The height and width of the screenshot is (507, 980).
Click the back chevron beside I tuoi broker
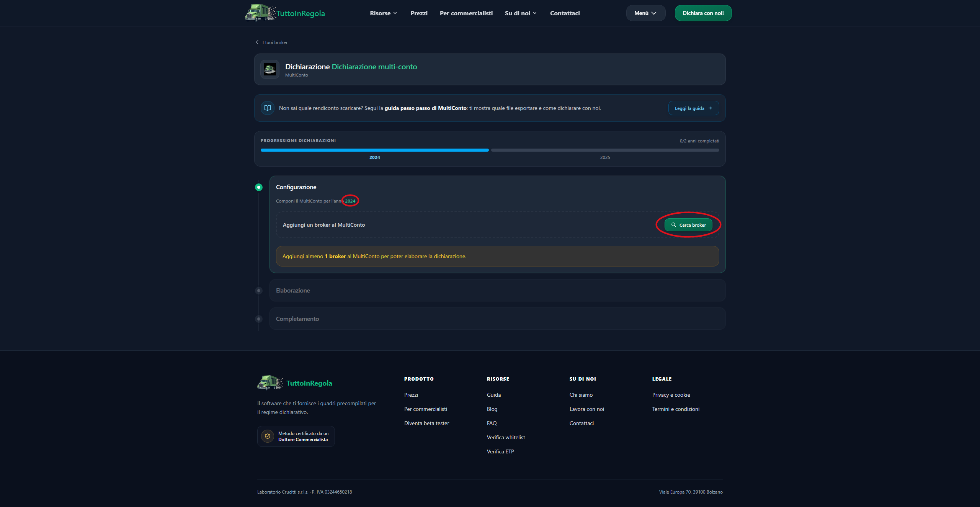click(x=257, y=42)
